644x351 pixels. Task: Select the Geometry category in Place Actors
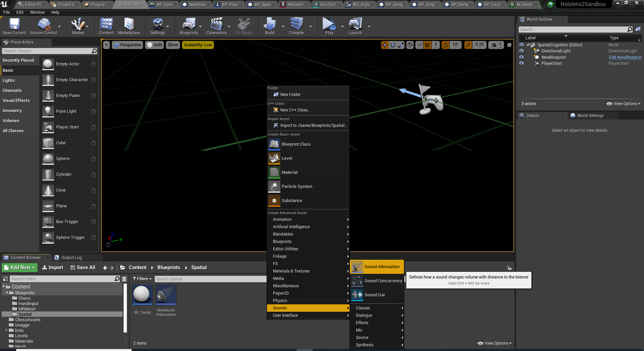(12, 111)
